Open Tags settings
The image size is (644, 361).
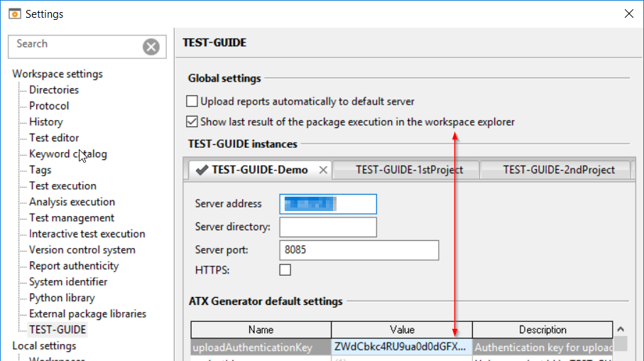click(40, 170)
